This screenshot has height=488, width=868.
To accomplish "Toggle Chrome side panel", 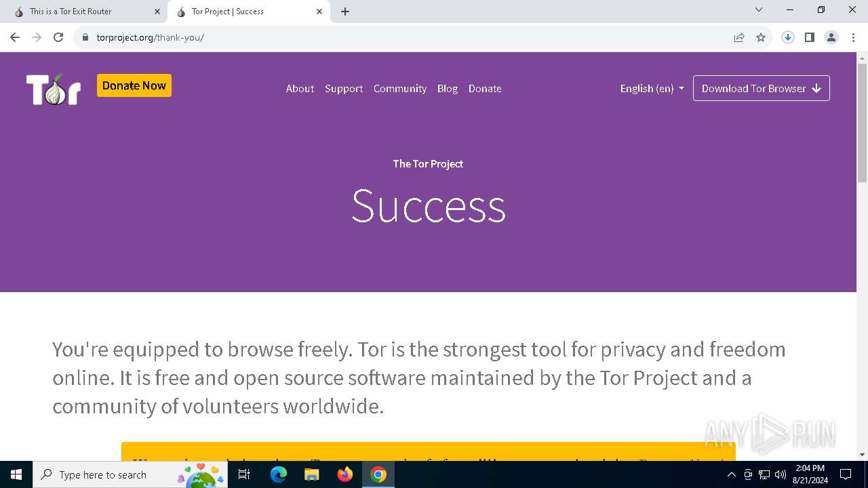I will pyautogui.click(x=810, y=37).
